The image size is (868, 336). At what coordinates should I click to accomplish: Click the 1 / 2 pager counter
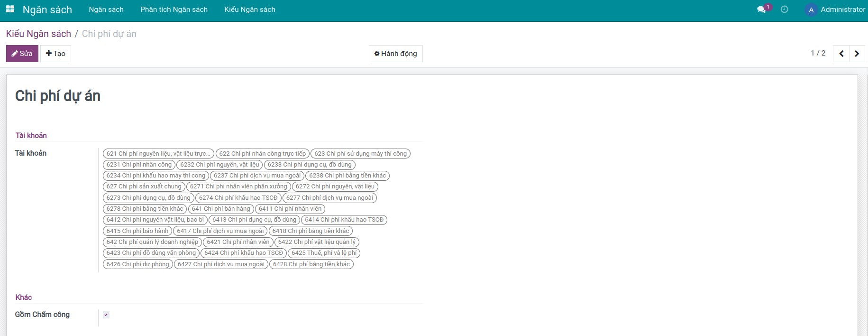[x=818, y=53]
